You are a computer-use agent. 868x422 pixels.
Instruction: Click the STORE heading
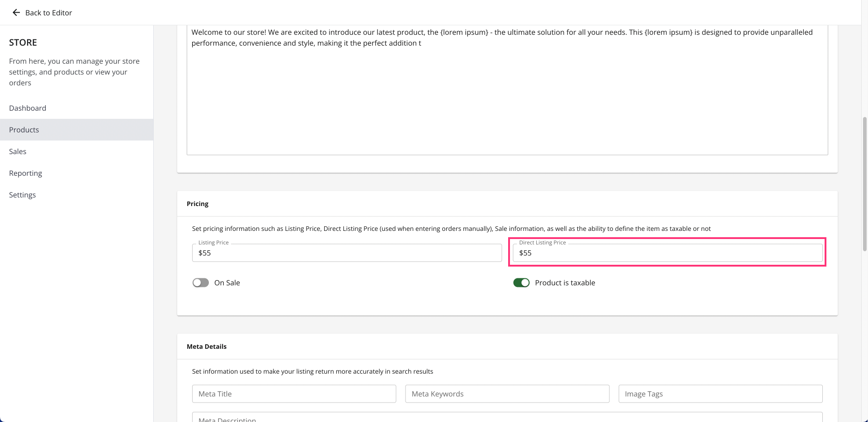tap(23, 42)
